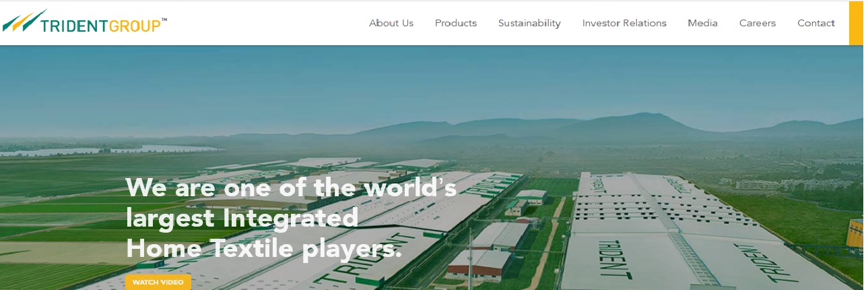
Task: Go to the Sustainability section
Action: [x=529, y=23]
